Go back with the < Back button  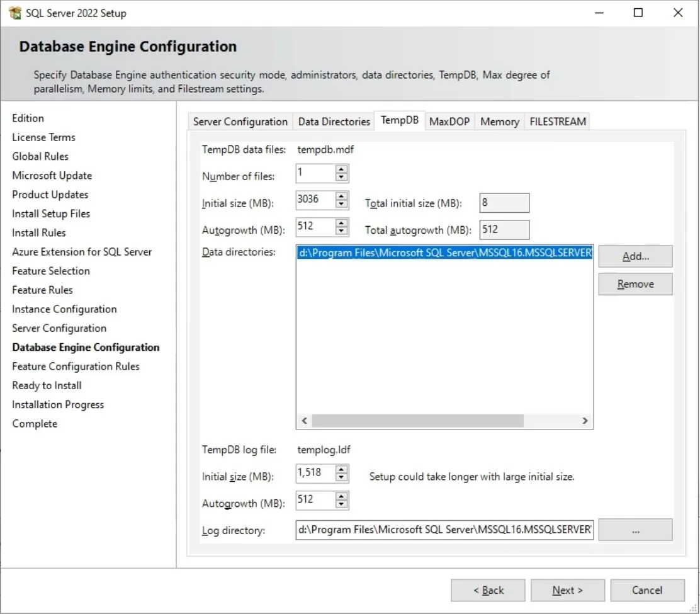click(x=488, y=590)
